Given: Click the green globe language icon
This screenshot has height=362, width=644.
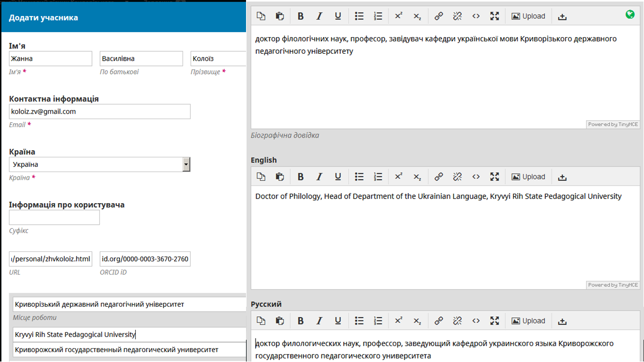Looking at the screenshot, I should (x=630, y=15).
